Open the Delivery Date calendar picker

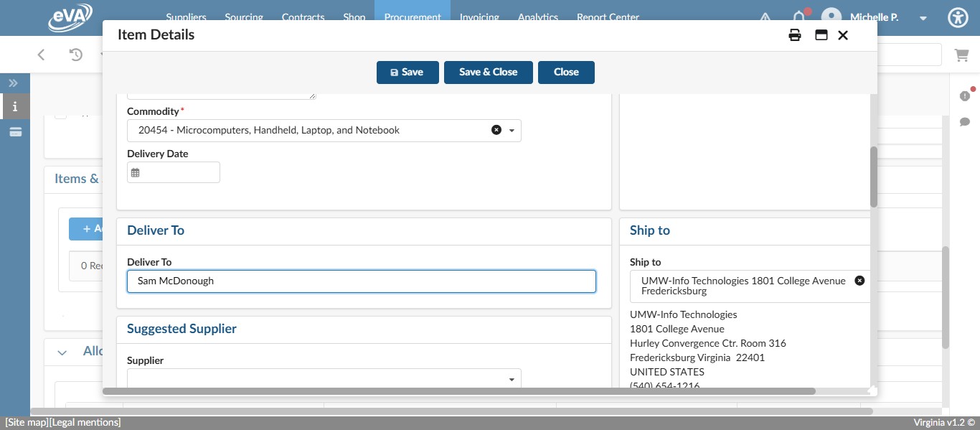tap(136, 172)
